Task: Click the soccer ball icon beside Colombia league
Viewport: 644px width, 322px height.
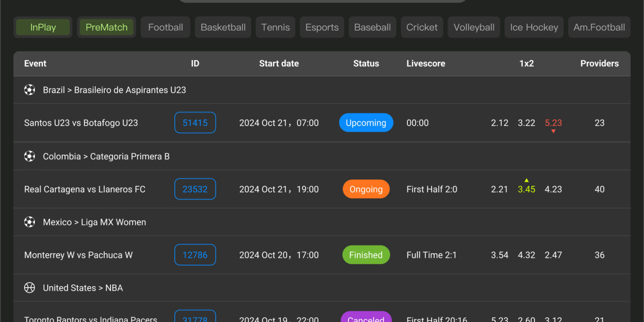Action: click(x=30, y=156)
